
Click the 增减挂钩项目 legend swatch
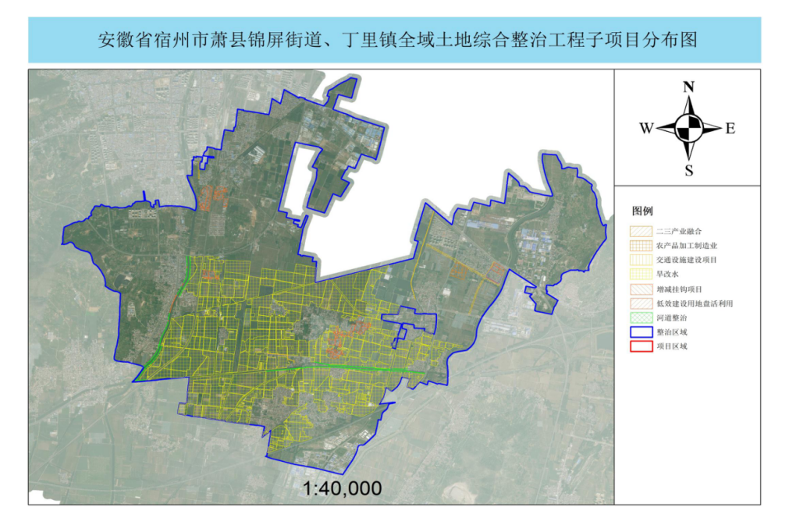pyautogui.click(x=641, y=289)
